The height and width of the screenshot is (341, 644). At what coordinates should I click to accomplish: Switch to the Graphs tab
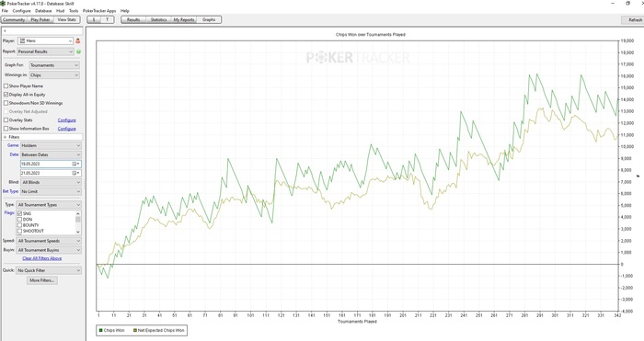click(x=209, y=19)
